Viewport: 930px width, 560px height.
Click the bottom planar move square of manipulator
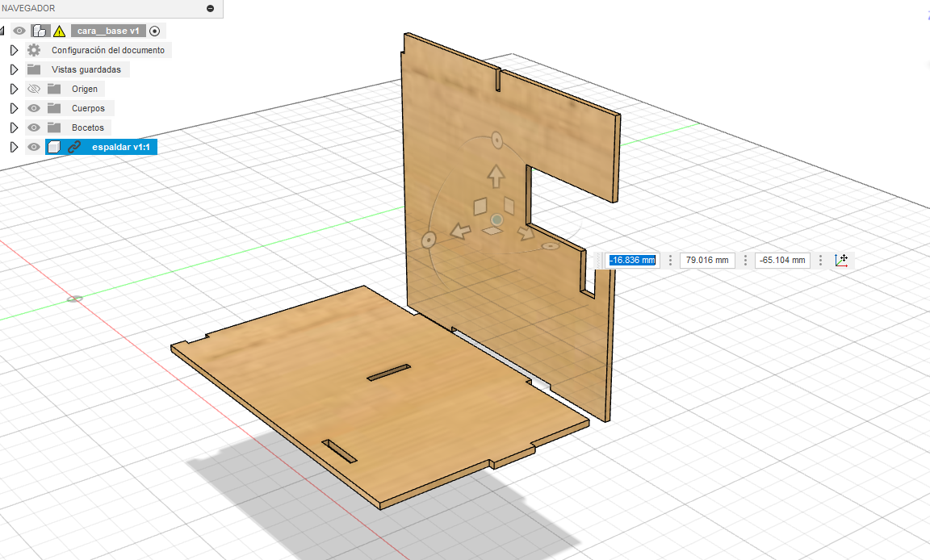[492, 231]
